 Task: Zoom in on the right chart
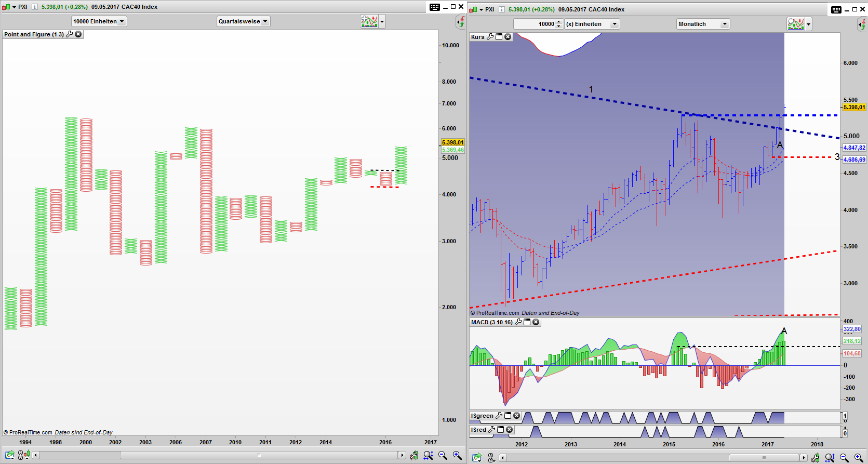click(858, 458)
